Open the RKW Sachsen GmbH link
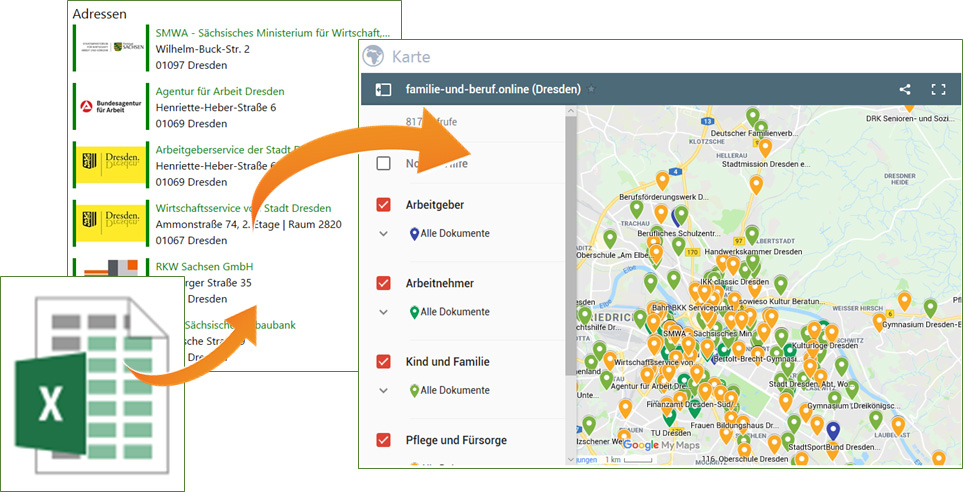The width and height of the screenshot is (963, 492). (204, 267)
